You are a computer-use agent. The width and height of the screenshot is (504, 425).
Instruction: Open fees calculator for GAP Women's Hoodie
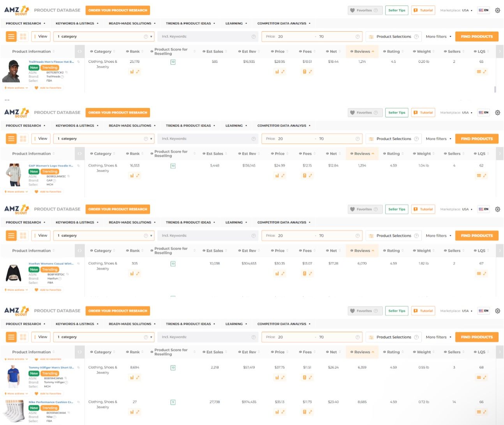pos(305,175)
